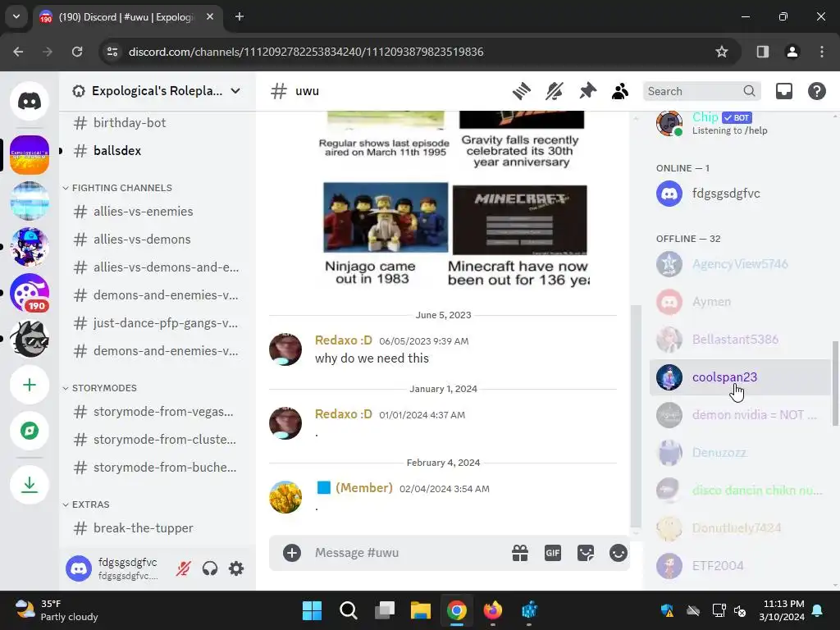
Task: Click Add a Server plus icon
Action: click(x=30, y=386)
